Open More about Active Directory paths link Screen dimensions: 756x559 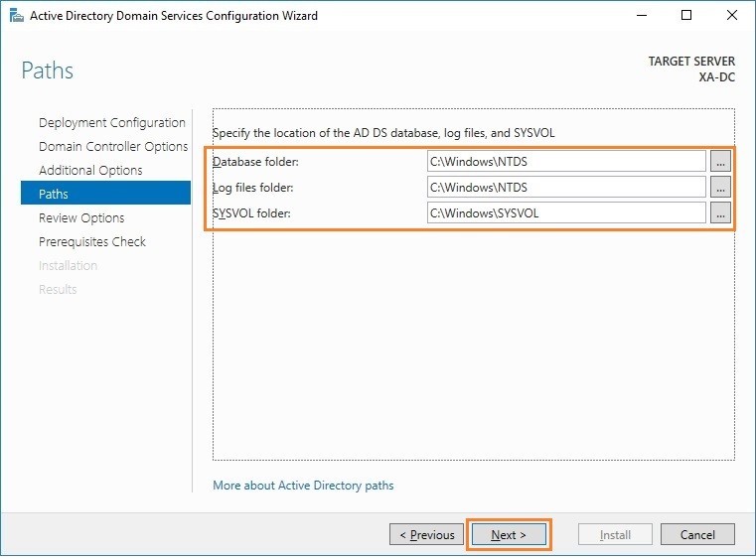coord(303,486)
